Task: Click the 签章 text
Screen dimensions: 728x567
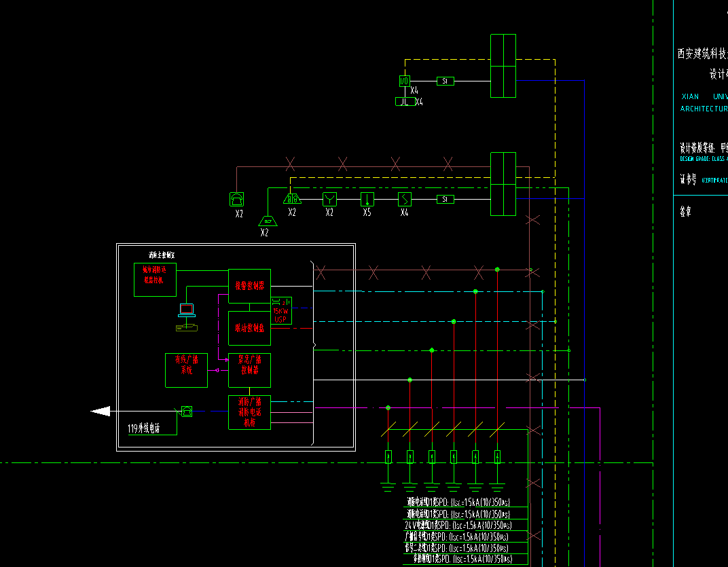Action: pyautogui.click(x=685, y=212)
